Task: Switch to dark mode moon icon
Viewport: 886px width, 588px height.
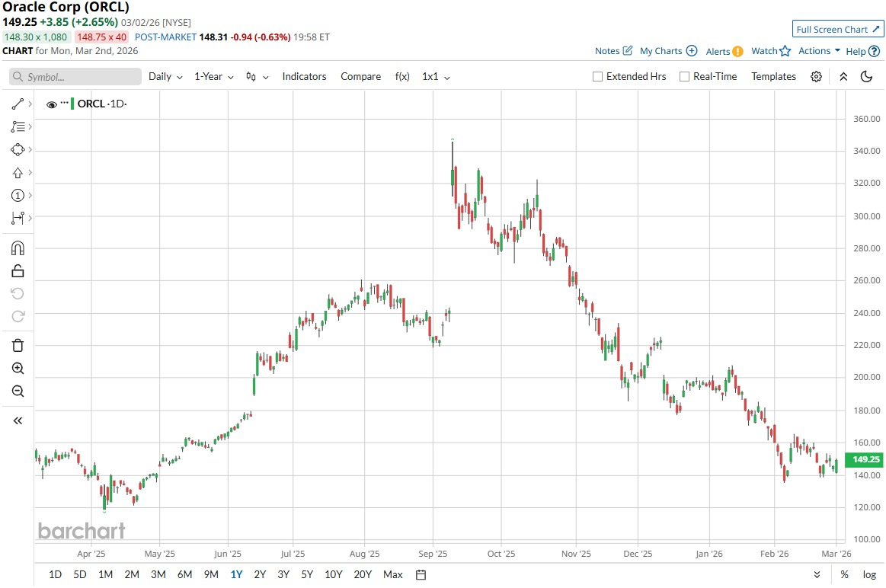Action: point(866,77)
